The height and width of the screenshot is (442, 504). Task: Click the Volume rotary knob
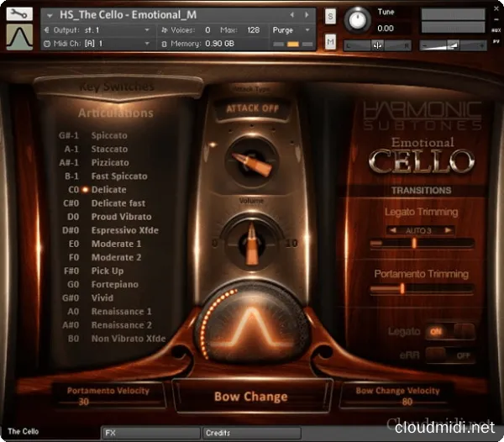click(252, 244)
